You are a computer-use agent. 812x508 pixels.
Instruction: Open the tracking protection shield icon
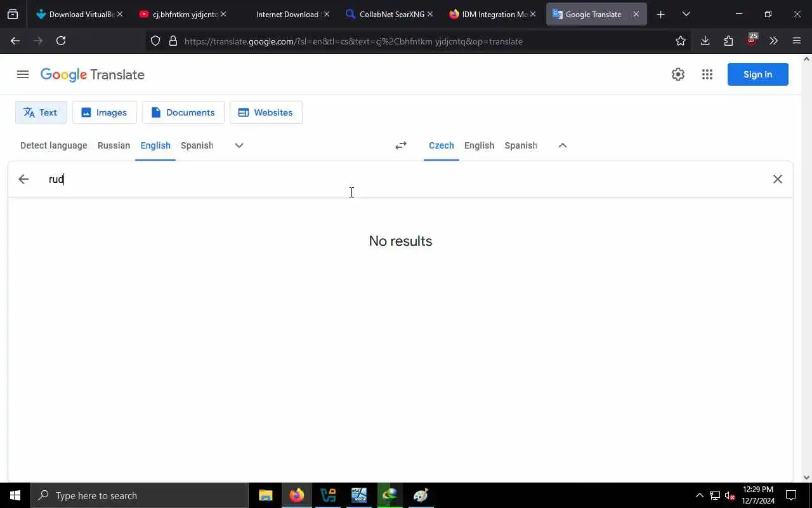155,41
